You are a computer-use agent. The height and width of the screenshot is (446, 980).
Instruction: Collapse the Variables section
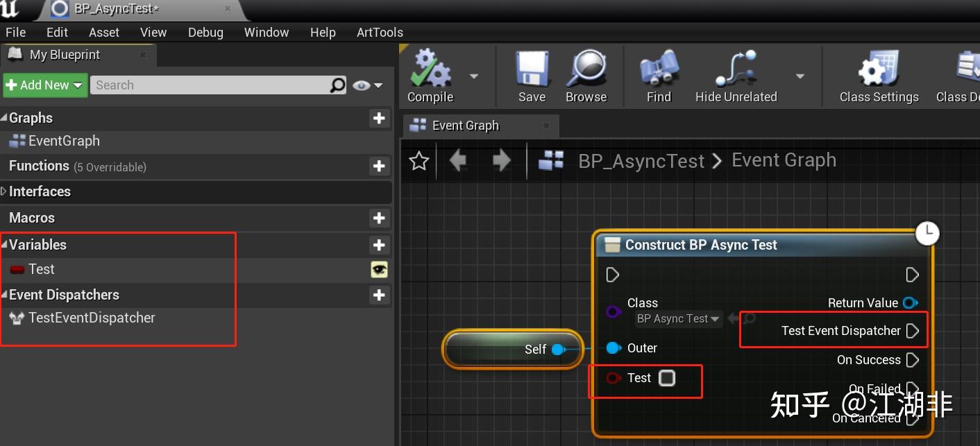click(5, 245)
